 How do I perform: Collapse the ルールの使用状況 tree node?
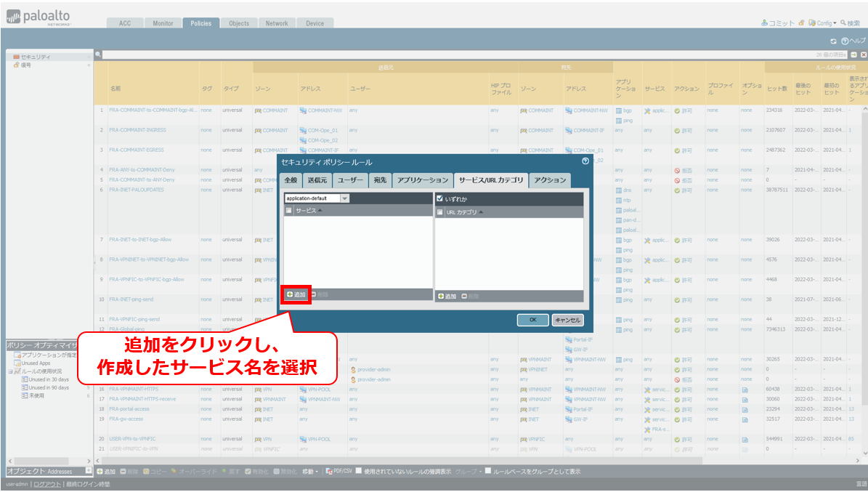click(x=10, y=371)
